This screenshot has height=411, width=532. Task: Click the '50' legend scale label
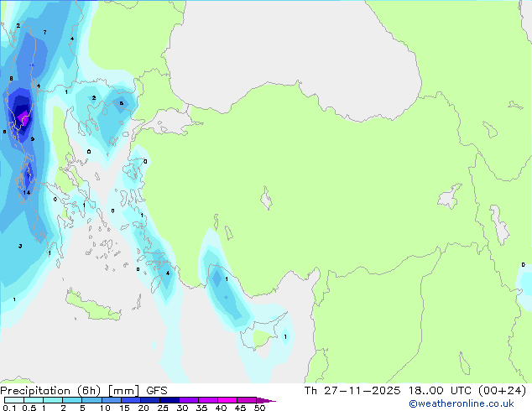point(259,408)
